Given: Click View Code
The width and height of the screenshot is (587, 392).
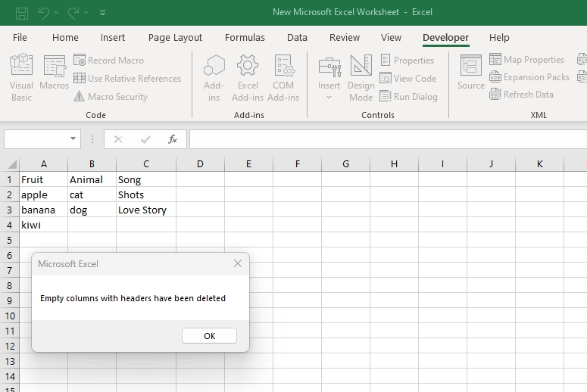Looking at the screenshot, I should coord(408,78).
